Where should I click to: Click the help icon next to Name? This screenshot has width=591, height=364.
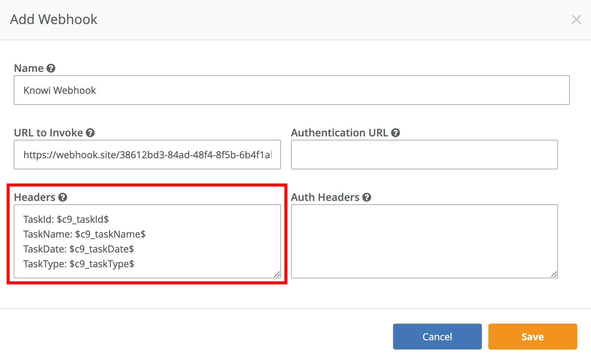click(51, 68)
